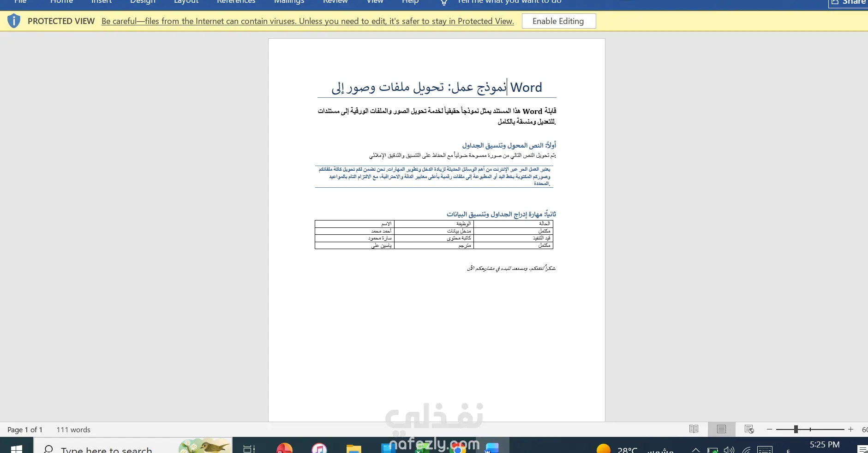Click the Word icon in the taskbar

tap(492, 448)
